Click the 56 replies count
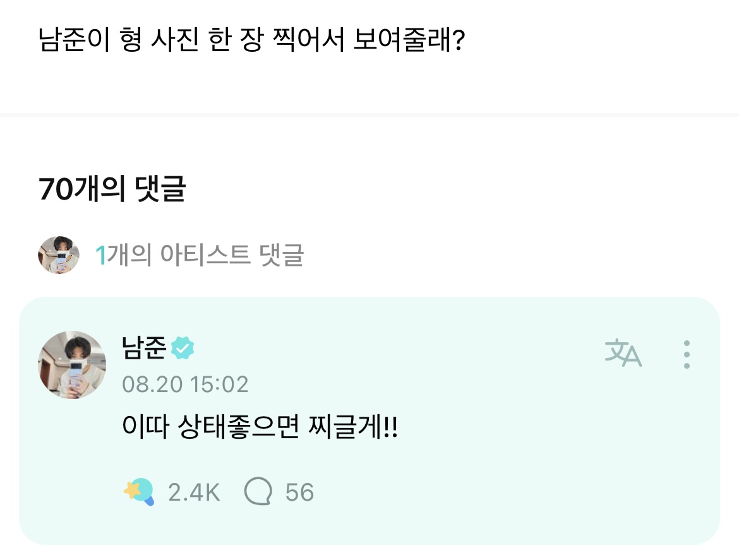Image resolution: width=739 pixels, height=560 pixels. click(299, 492)
